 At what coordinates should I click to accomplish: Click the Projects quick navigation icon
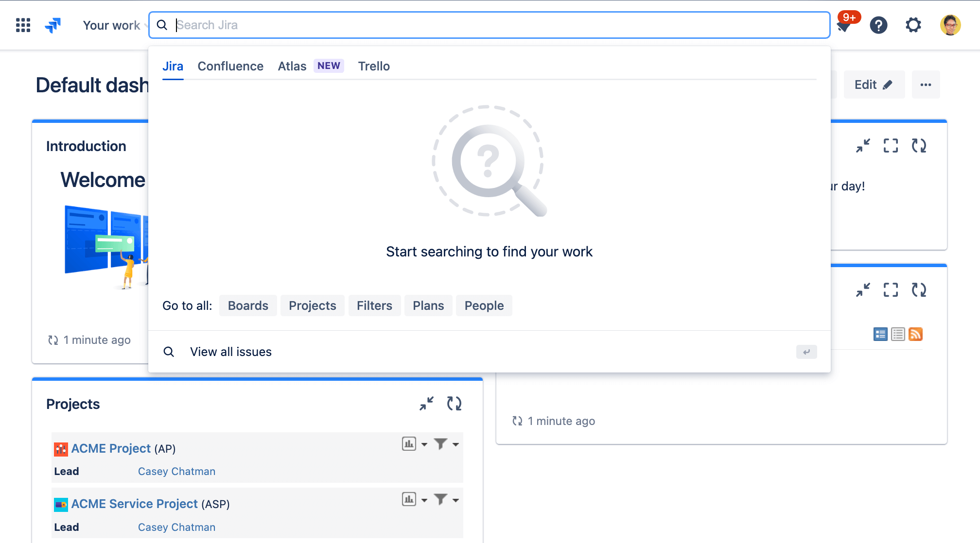coord(312,305)
